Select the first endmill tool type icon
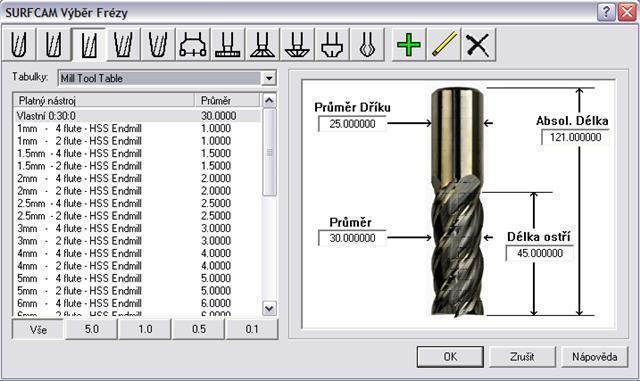Image resolution: width=640 pixels, height=381 pixels. (19, 45)
